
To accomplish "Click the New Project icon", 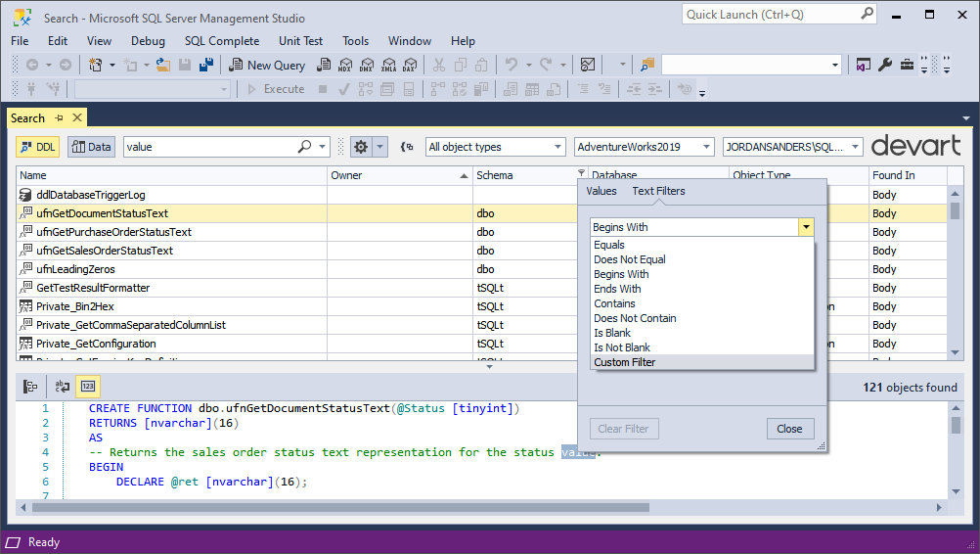I will pyautogui.click(x=96, y=65).
